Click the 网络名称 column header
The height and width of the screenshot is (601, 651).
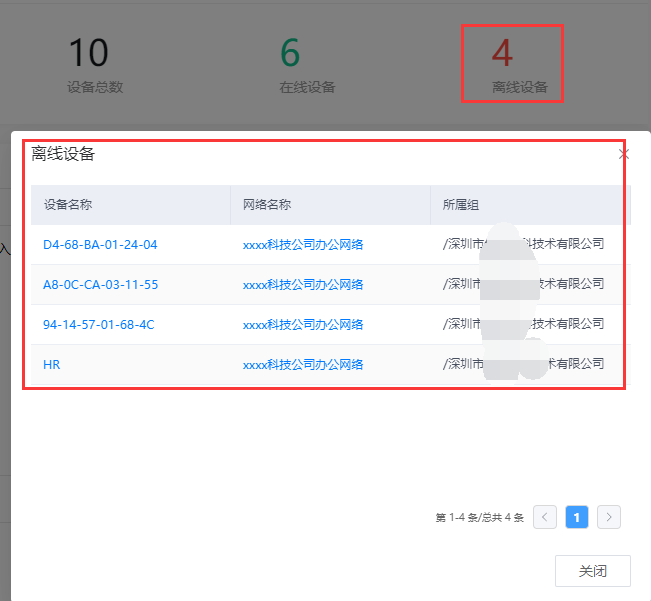(267, 205)
